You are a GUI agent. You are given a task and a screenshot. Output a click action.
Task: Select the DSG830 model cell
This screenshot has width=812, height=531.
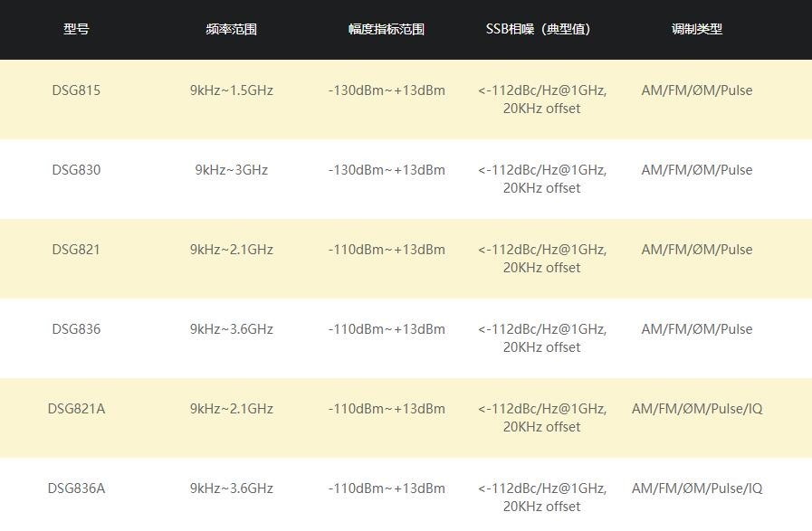(76, 170)
